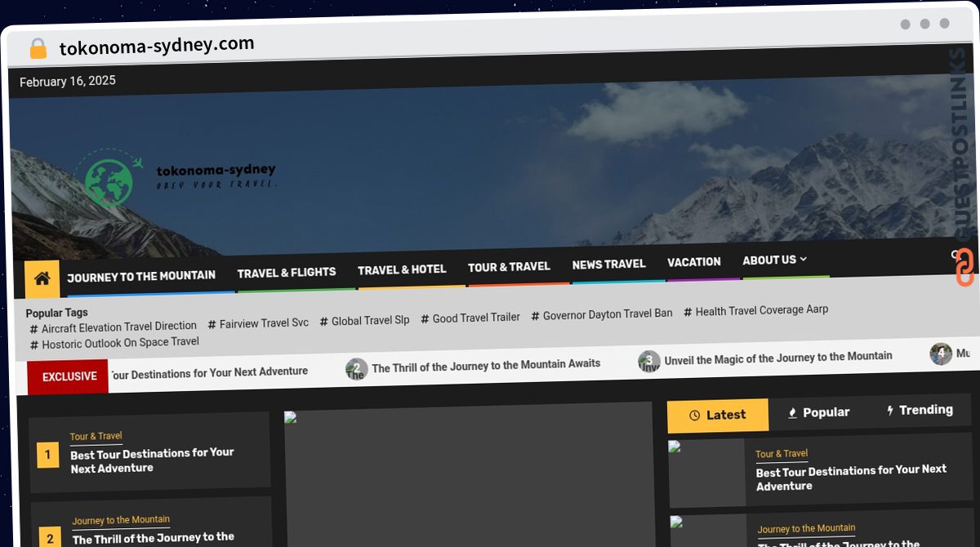Open the Governor Dayton Travel Ban tag
The height and width of the screenshot is (547, 980).
pyautogui.click(x=608, y=314)
